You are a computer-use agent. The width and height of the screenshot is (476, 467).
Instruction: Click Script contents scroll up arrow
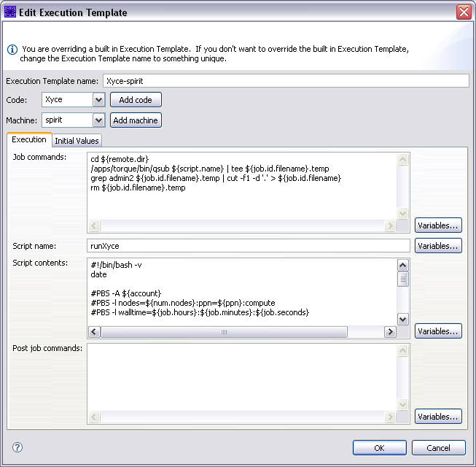point(403,266)
